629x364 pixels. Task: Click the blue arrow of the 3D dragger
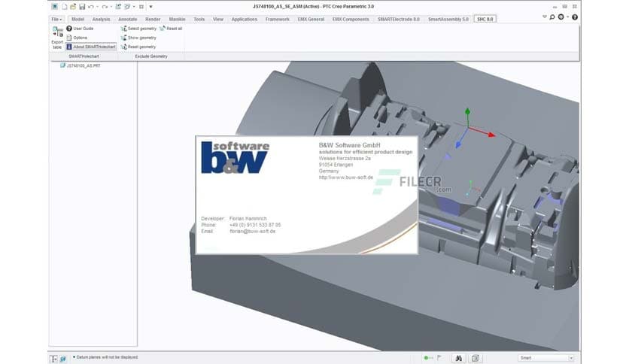pos(458,144)
